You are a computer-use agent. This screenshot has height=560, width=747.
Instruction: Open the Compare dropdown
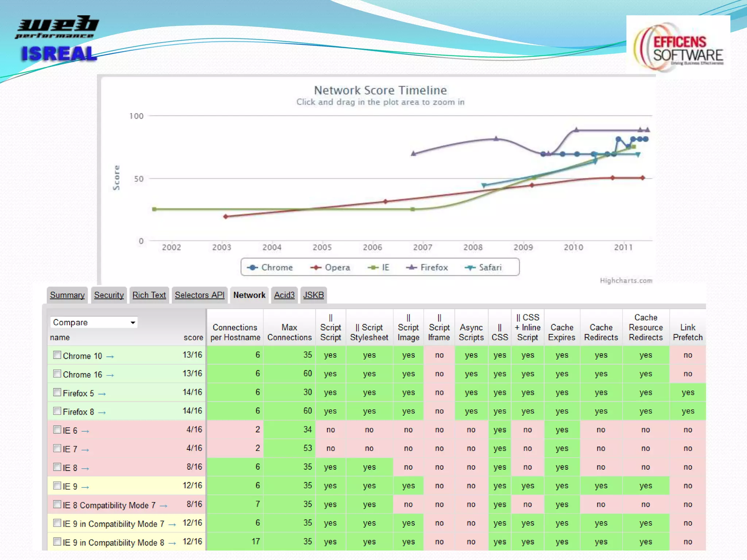coord(93,322)
